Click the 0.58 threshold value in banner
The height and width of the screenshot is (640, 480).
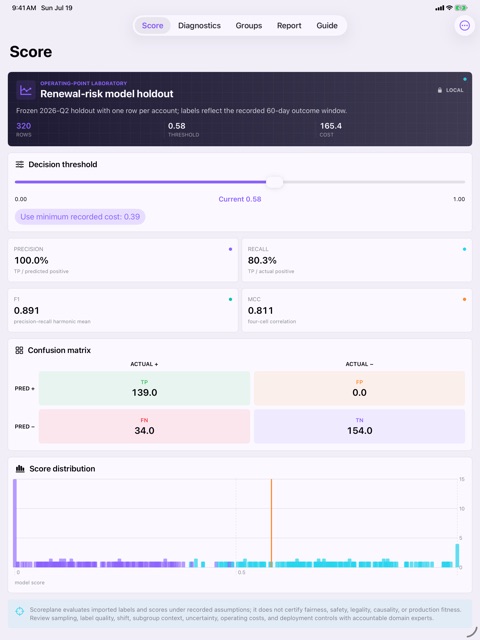coord(176,126)
